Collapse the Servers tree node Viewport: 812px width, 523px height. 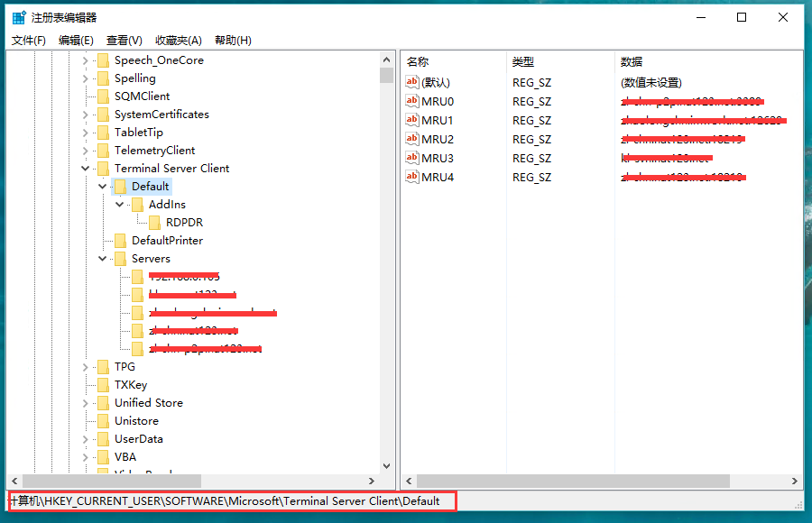103,259
